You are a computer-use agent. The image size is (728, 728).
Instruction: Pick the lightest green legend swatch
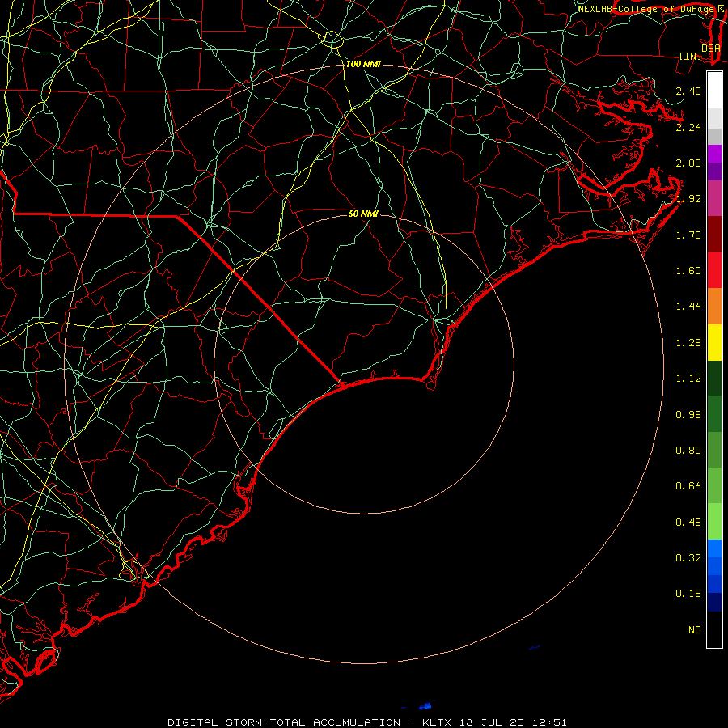pyautogui.click(x=714, y=522)
